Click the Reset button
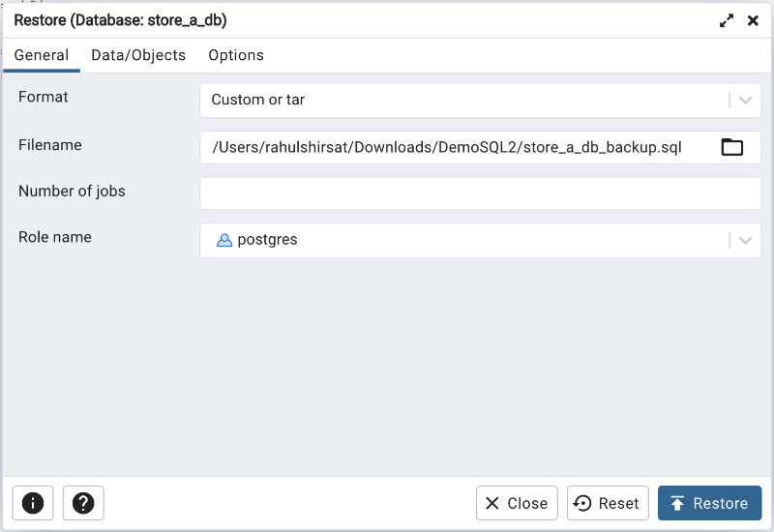774x532 pixels. (608, 503)
